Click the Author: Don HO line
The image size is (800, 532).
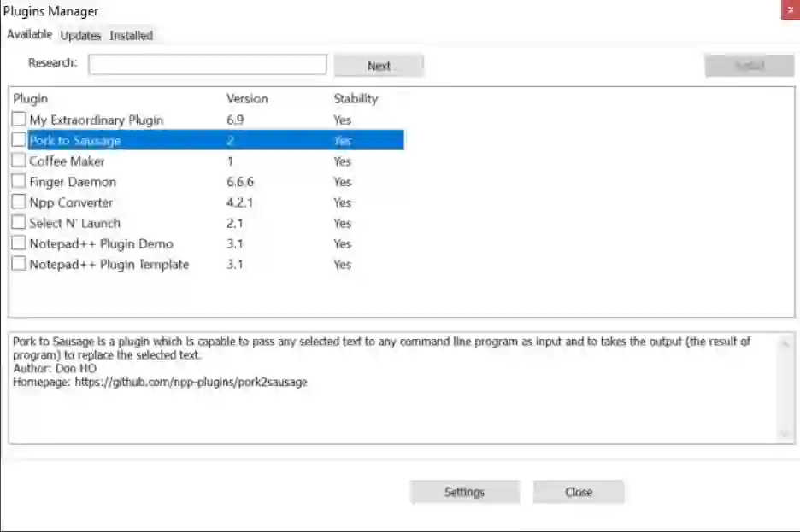[55, 368]
